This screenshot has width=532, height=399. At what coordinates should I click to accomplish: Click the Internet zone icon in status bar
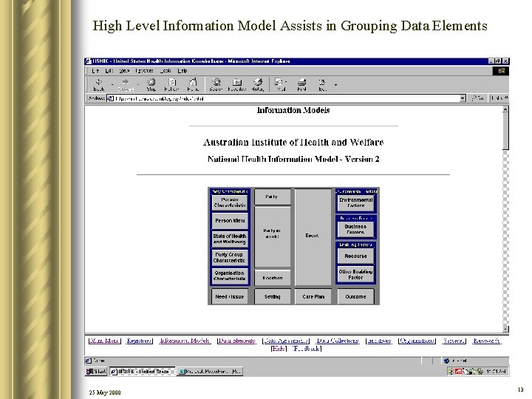click(x=446, y=361)
